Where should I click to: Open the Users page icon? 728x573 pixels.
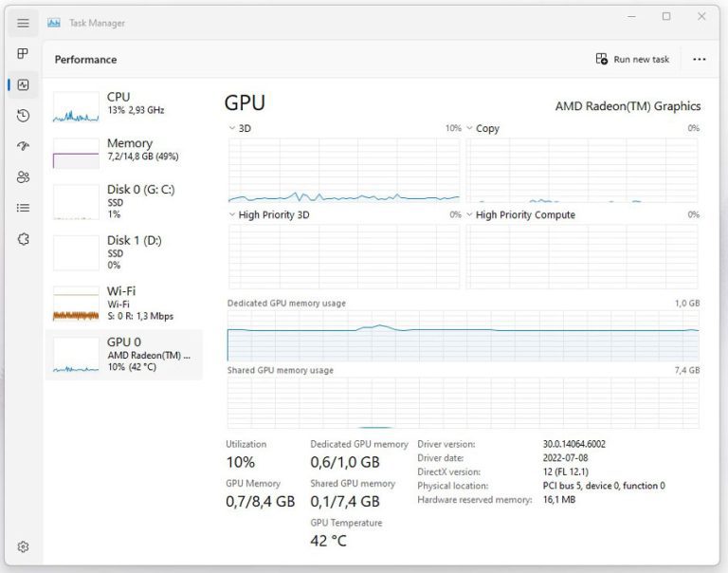click(x=23, y=177)
